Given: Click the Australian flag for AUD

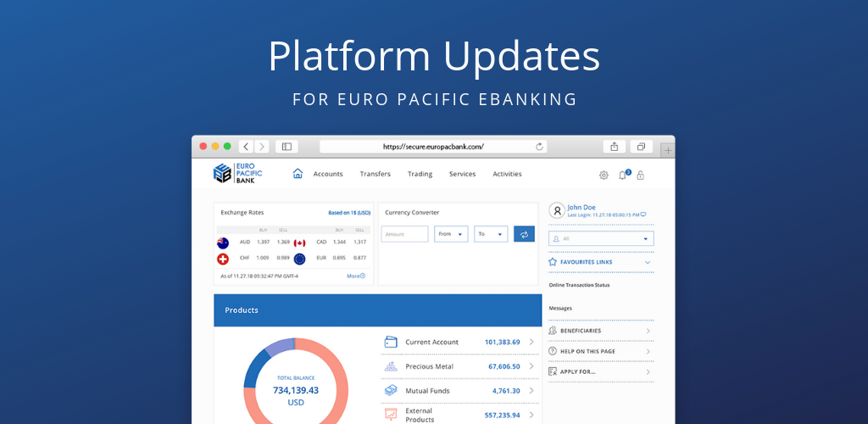Looking at the screenshot, I should click(x=223, y=243).
